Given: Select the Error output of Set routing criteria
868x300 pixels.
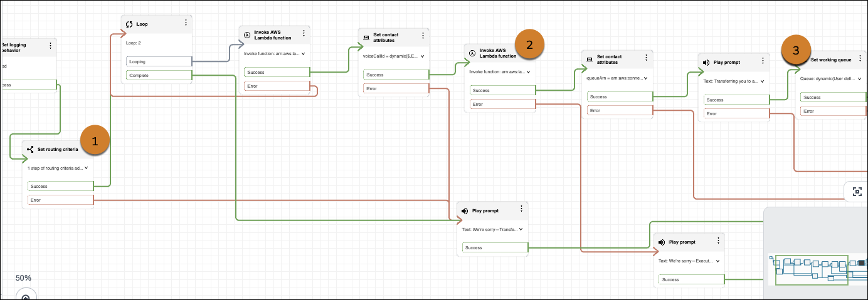Looking at the screenshot, I should (x=61, y=200).
